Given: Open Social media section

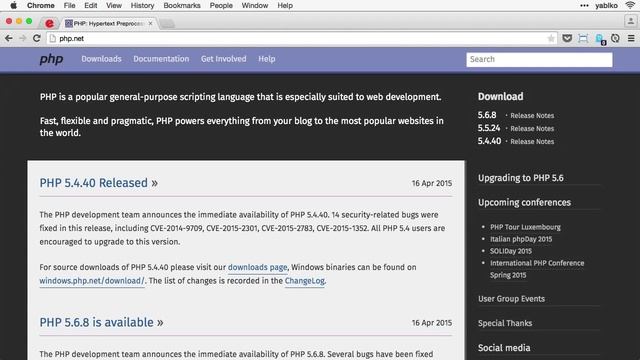Looking at the screenshot, I should [x=504, y=348].
